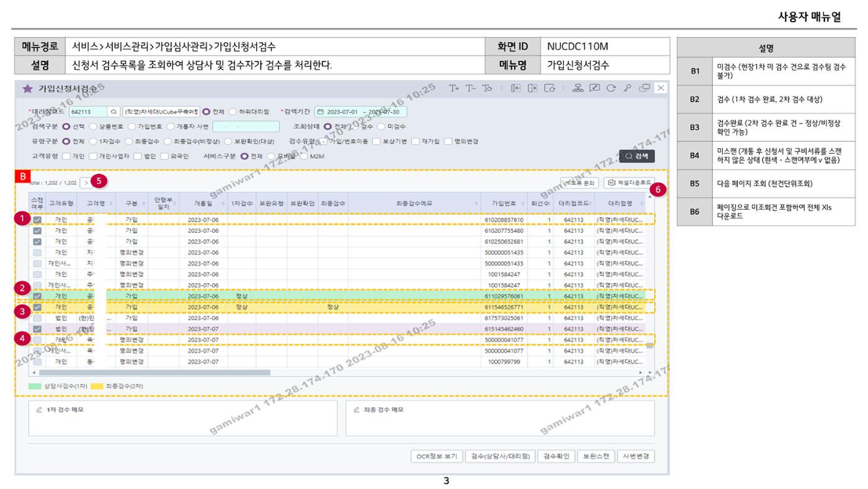The height and width of the screenshot is (489, 868).
Task: Click the 엑셀다운로드 button
Action: (629, 182)
